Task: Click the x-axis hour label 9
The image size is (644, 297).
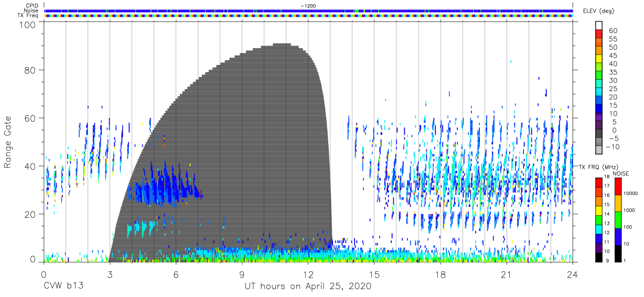Action: (x=242, y=275)
